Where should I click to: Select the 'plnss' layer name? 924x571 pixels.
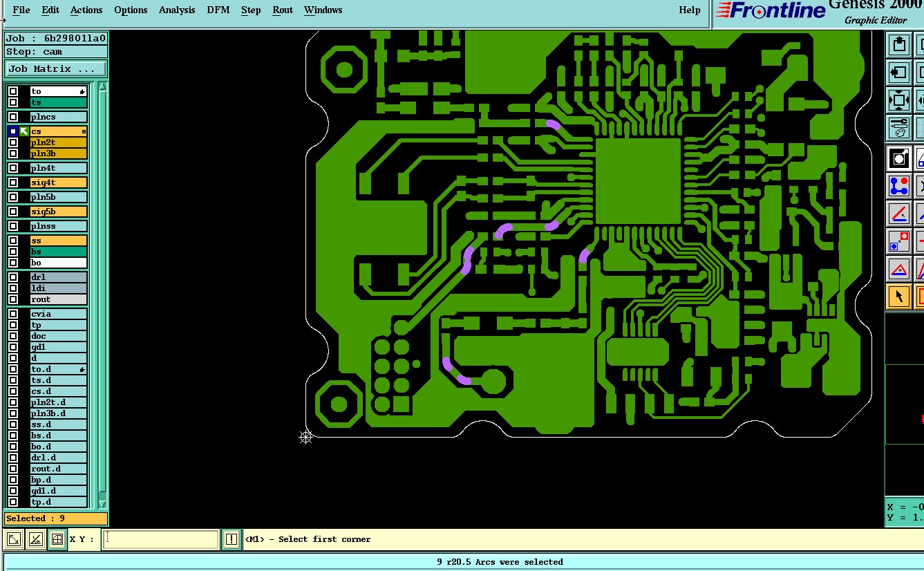coord(59,226)
